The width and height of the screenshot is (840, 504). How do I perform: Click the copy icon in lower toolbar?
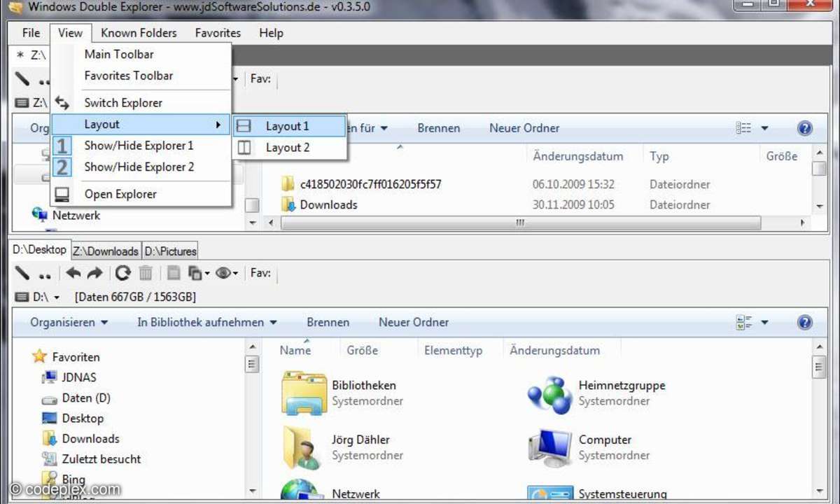point(195,273)
